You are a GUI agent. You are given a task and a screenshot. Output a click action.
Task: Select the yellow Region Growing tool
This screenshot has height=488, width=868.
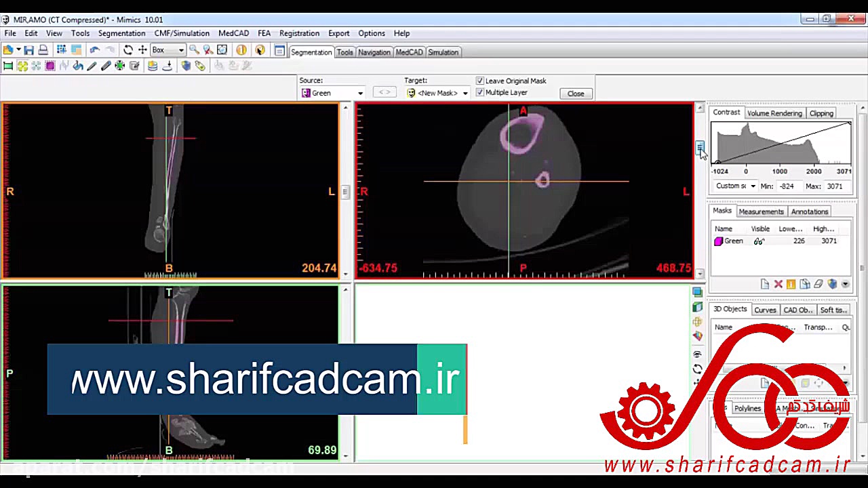(x=22, y=66)
